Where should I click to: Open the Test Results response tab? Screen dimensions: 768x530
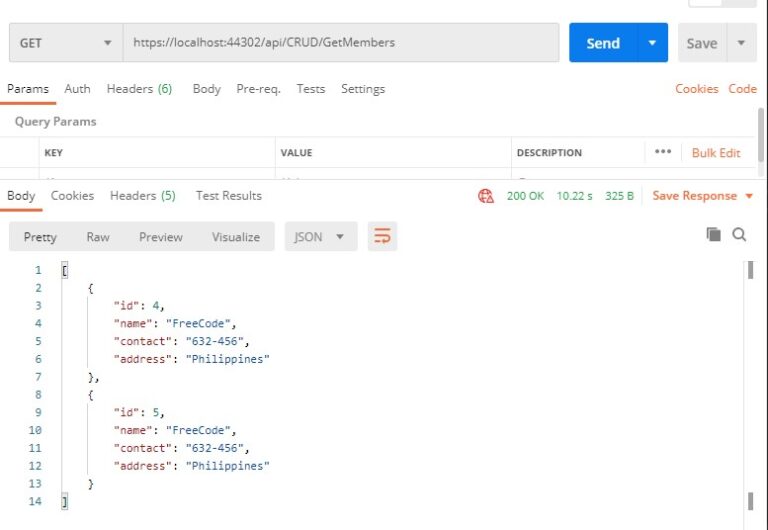[x=229, y=195]
